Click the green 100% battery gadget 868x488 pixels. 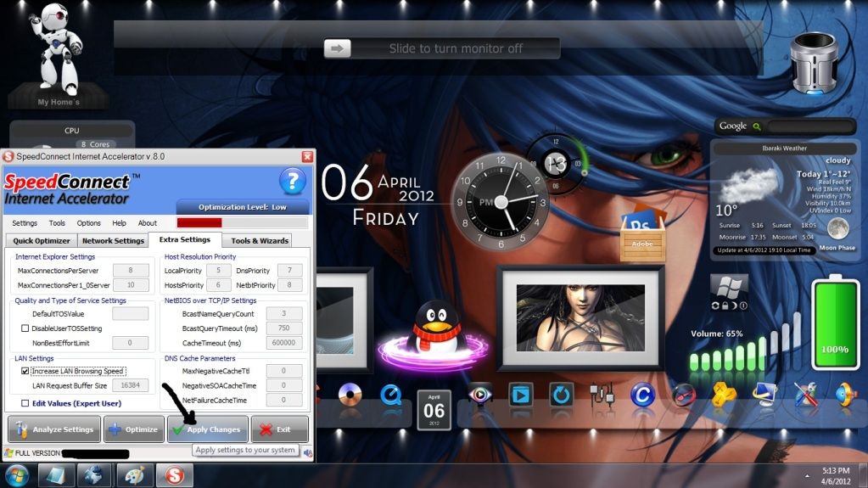(835, 323)
